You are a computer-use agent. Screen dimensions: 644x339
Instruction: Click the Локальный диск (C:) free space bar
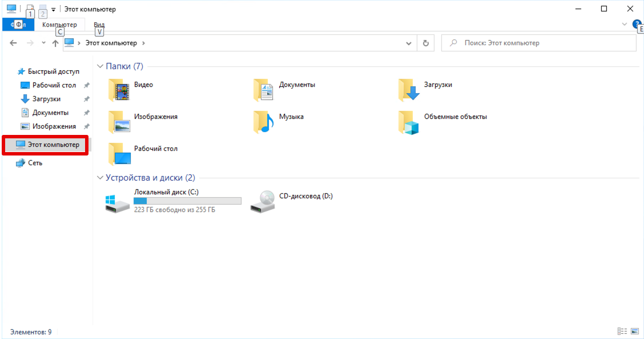coord(187,200)
